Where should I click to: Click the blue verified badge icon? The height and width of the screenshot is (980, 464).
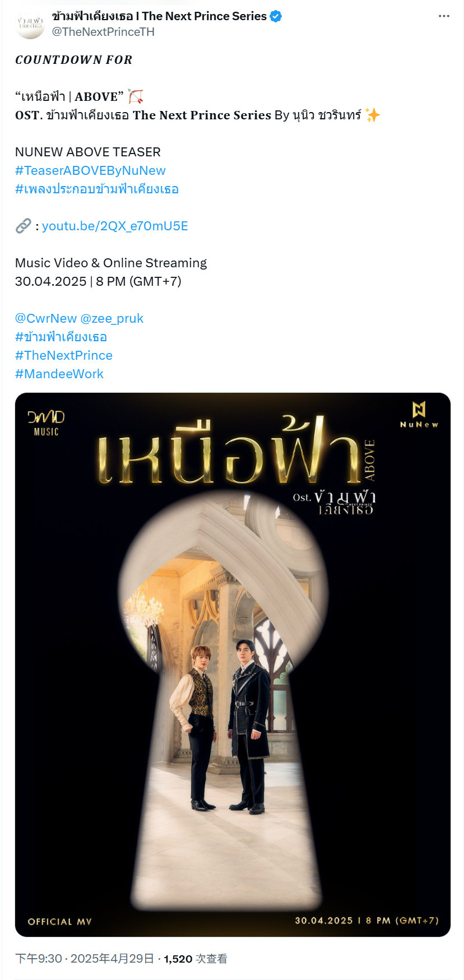[x=276, y=16]
